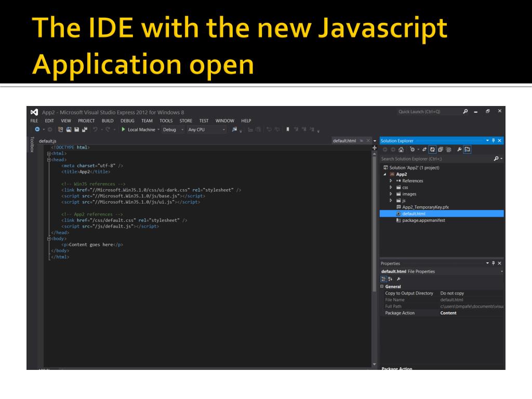Collapse all nodes in Solution Explorer
Screen dimensions: 532x399
441,150
